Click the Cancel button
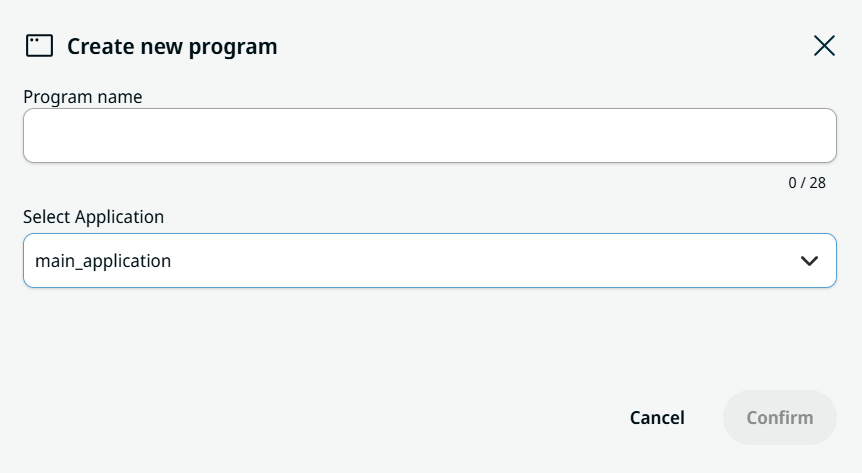The height and width of the screenshot is (473, 862). (x=657, y=417)
